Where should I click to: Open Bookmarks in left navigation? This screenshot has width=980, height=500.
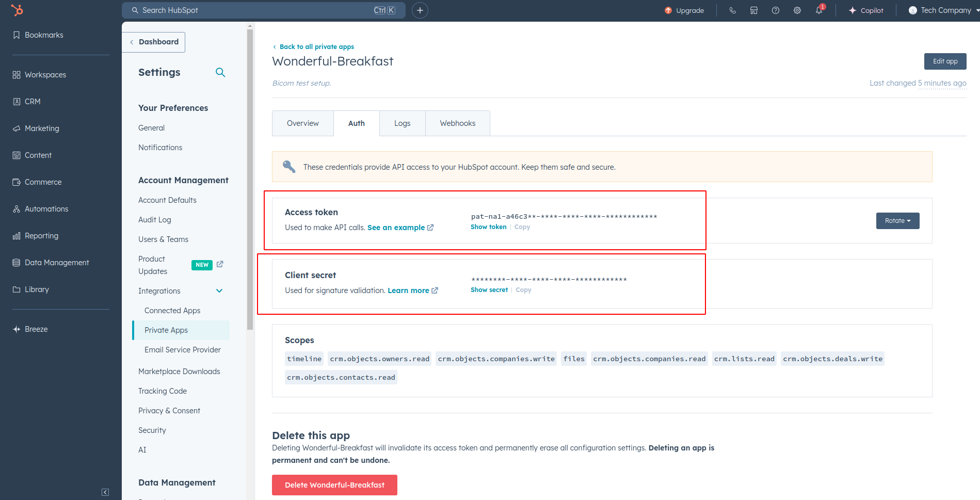(x=38, y=35)
